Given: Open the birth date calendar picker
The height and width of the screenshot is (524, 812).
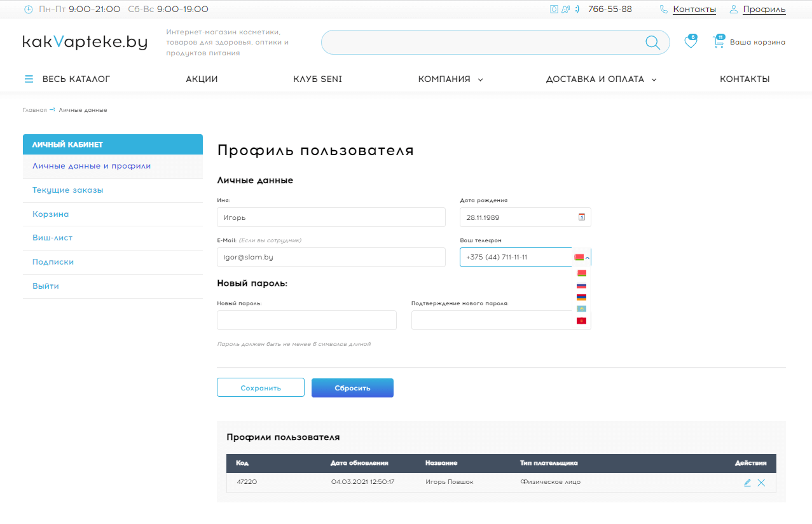Looking at the screenshot, I should pyautogui.click(x=581, y=217).
